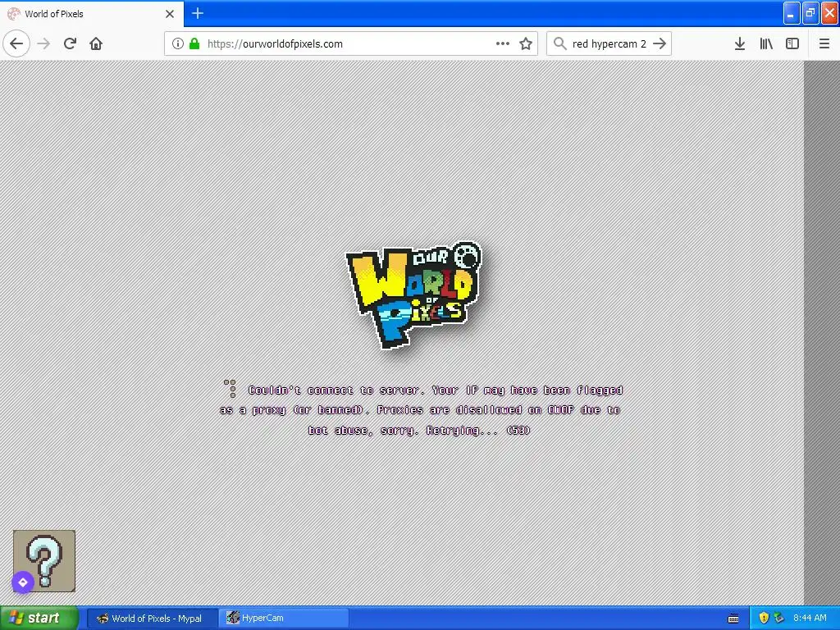This screenshot has height=630, width=840.
Task: Switch to World of Pixels - Mypal taskbar item
Action: tap(152, 619)
